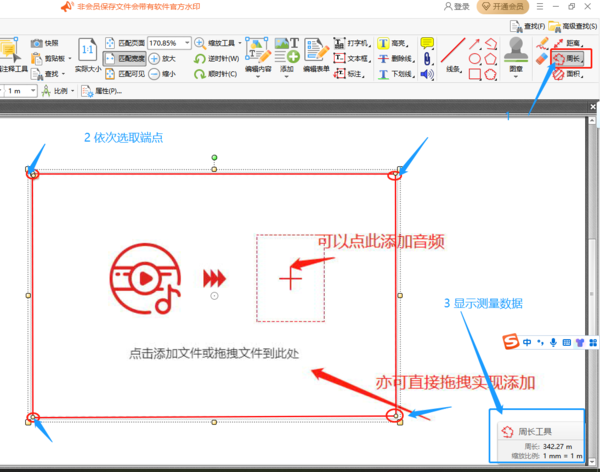Select the Highlight (高亮) text tool
Image resolution: width=600 pixels, height=472 pixels.
click(393, 43)
